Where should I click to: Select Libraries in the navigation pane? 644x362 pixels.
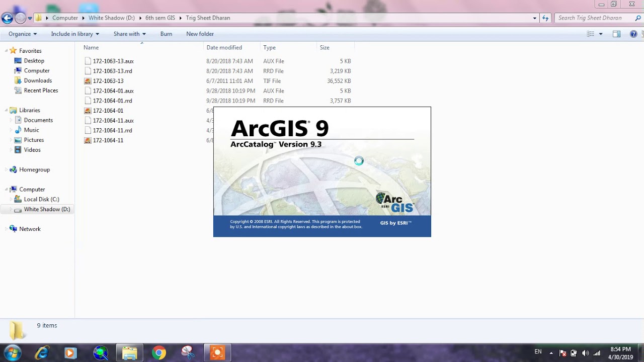tap(30, 110)
